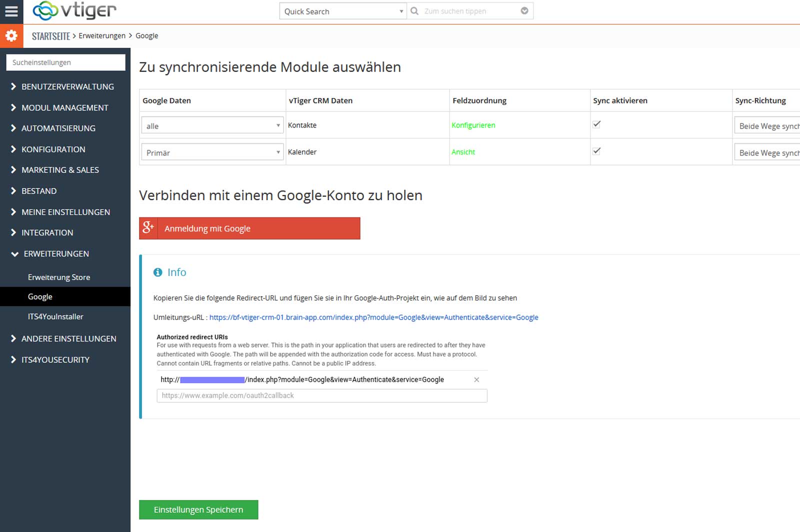Select Erweiterung Store in the sidebar
Viewport: 800px width, 532px height.
(x=59, y=277)
